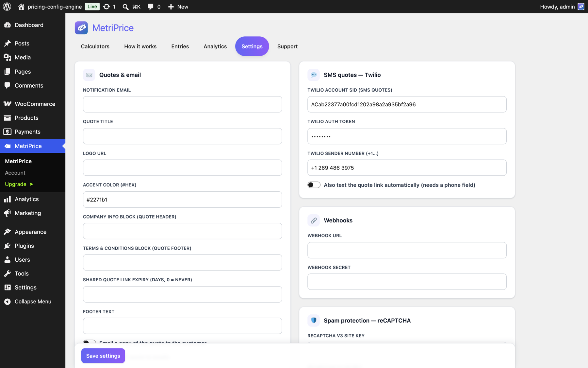This screenshot has height=368, width=588.
Task: Click the Footer Text field
Action: pyautogui.click(x=182, y=326)
